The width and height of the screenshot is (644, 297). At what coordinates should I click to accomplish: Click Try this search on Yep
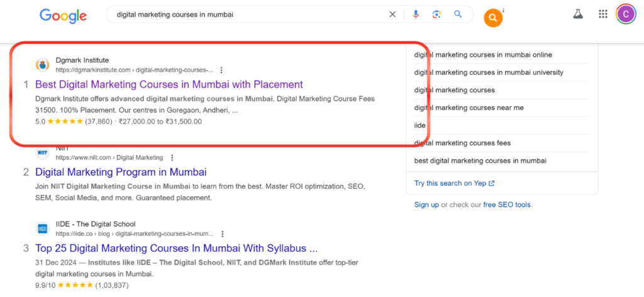pos(454,183)
